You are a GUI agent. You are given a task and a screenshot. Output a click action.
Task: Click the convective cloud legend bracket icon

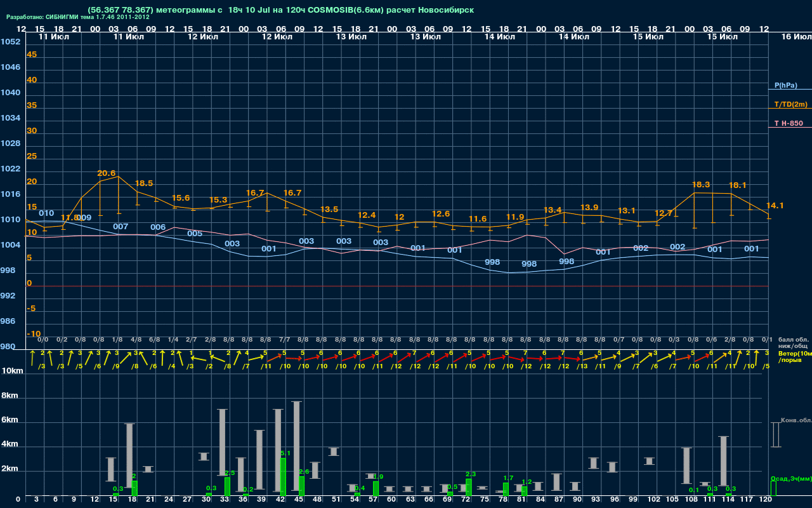[x=775, y=434]
